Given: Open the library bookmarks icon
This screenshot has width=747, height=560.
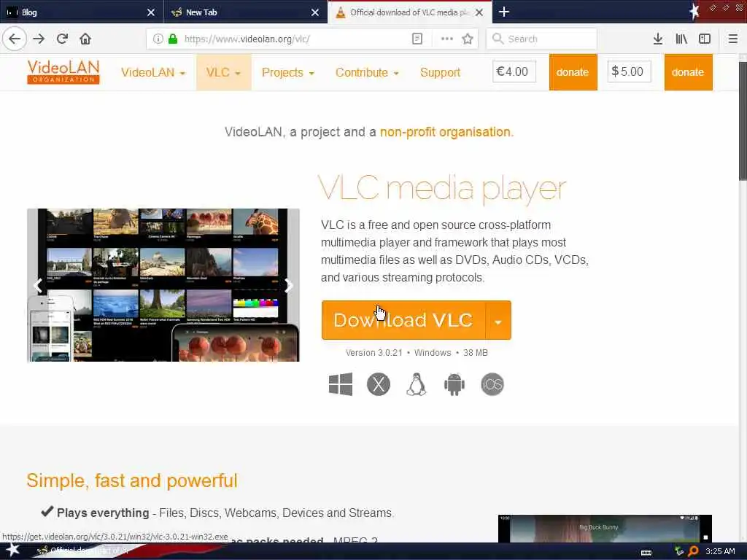Looking at the screenshot, I should [x=681, y=39].
